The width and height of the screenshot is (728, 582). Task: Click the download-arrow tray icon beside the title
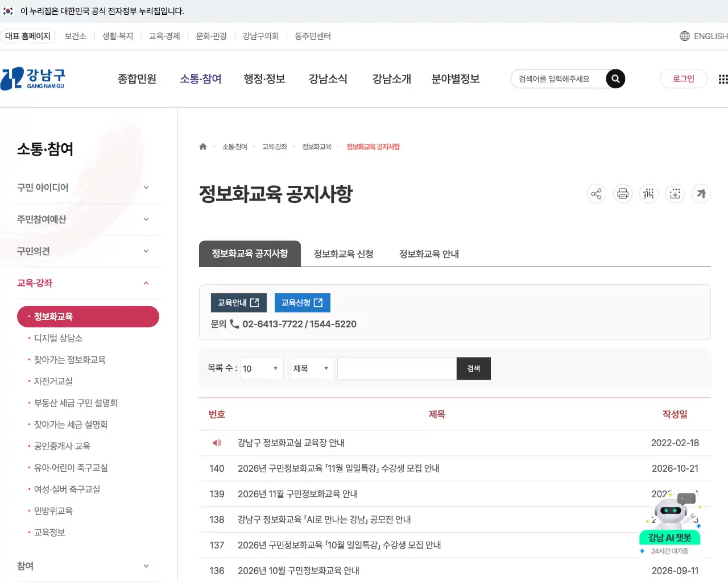[x=675, y=194]
